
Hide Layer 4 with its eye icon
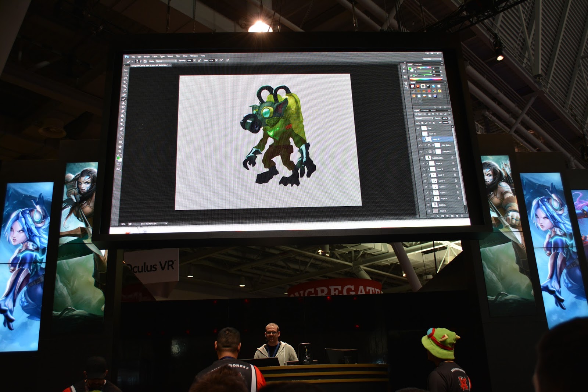point(425,181)
